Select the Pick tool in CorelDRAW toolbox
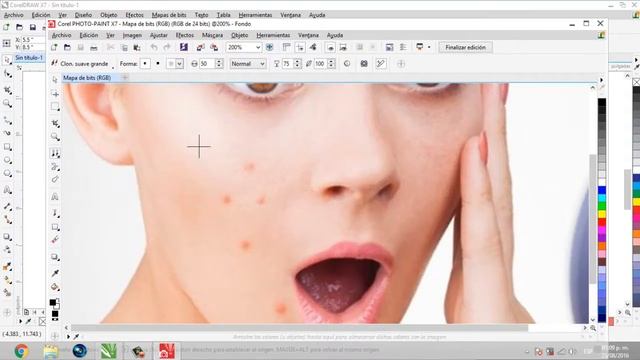 (7, 60)
